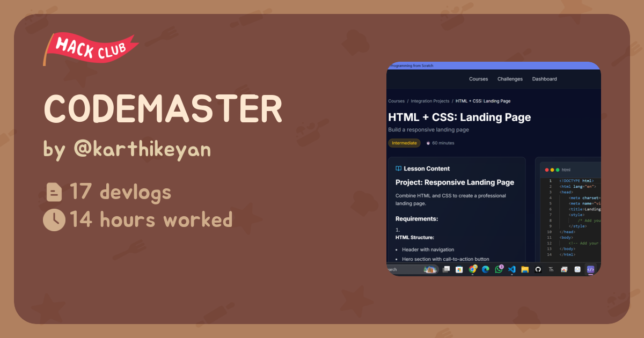The height and width of the screenshot is (338, 644).
Task: Click the 'html' label in editor header
Action: click(x=566, y=170)
